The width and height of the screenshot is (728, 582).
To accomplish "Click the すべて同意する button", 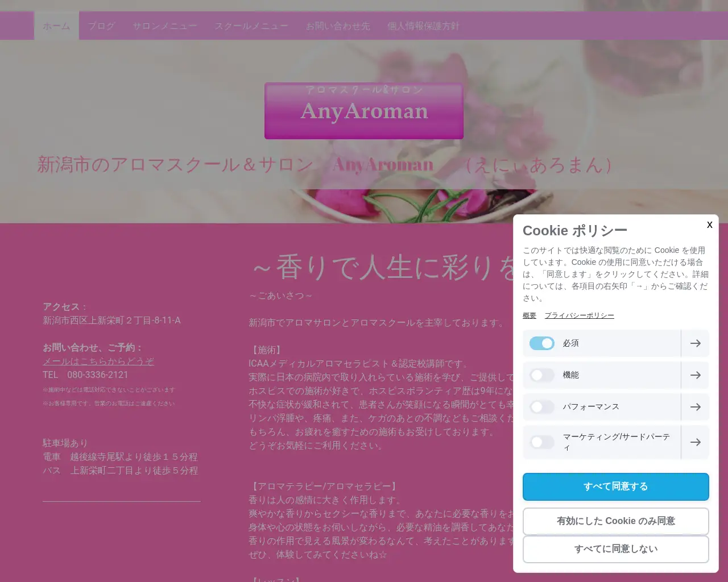I will (615, 487).
